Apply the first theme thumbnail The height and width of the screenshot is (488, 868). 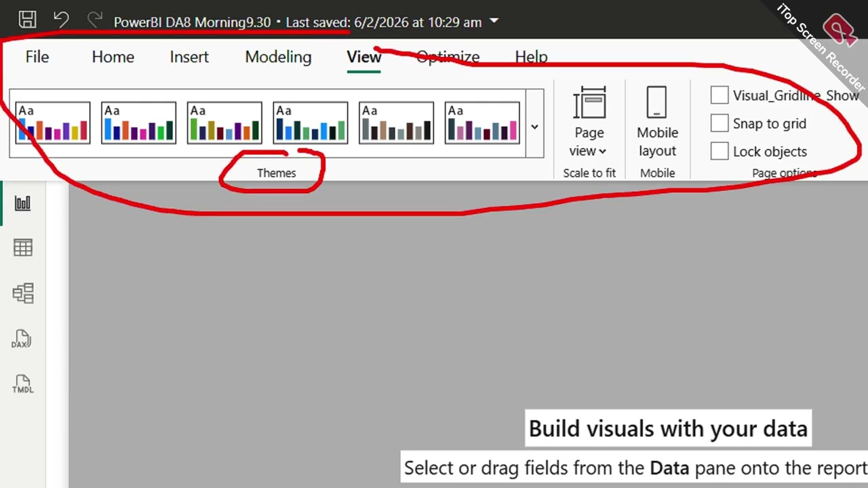[53, 123]
